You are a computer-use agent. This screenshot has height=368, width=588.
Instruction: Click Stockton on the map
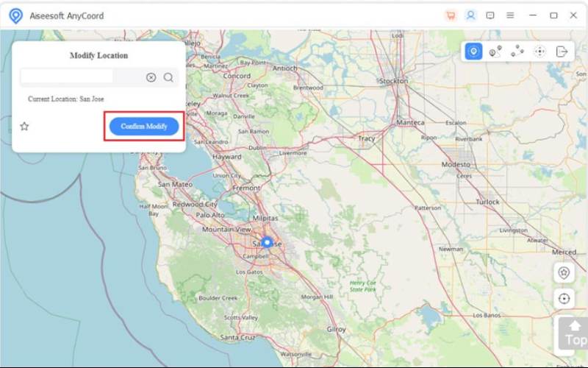click(393, 81)
